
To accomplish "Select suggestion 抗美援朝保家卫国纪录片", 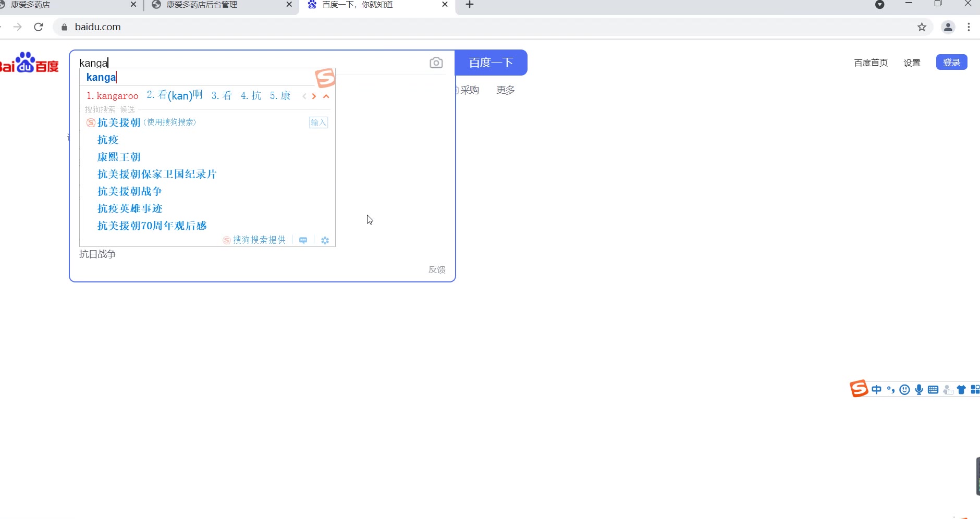I will click(157, 174).
